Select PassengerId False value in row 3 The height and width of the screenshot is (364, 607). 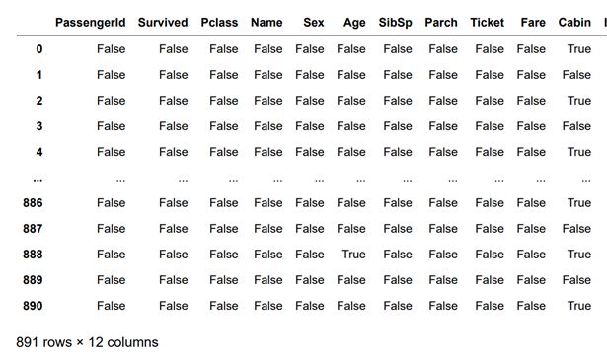[x=112, y=126]
